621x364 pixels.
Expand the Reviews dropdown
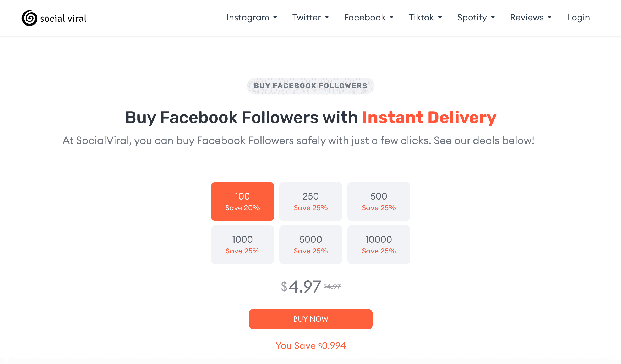click(x=530, y=18)
